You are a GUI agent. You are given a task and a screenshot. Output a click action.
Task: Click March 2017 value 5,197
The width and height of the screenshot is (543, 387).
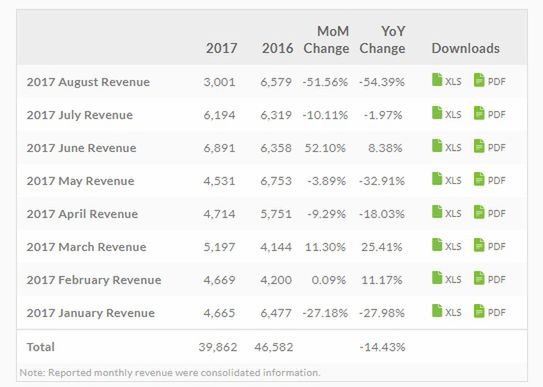tap(220, 247)
